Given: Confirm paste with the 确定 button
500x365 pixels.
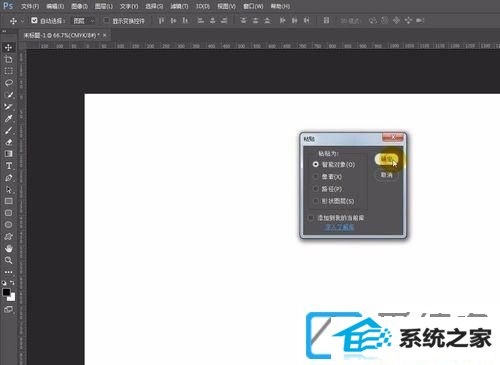Looking at the screenshot, I should pos(386,159).
